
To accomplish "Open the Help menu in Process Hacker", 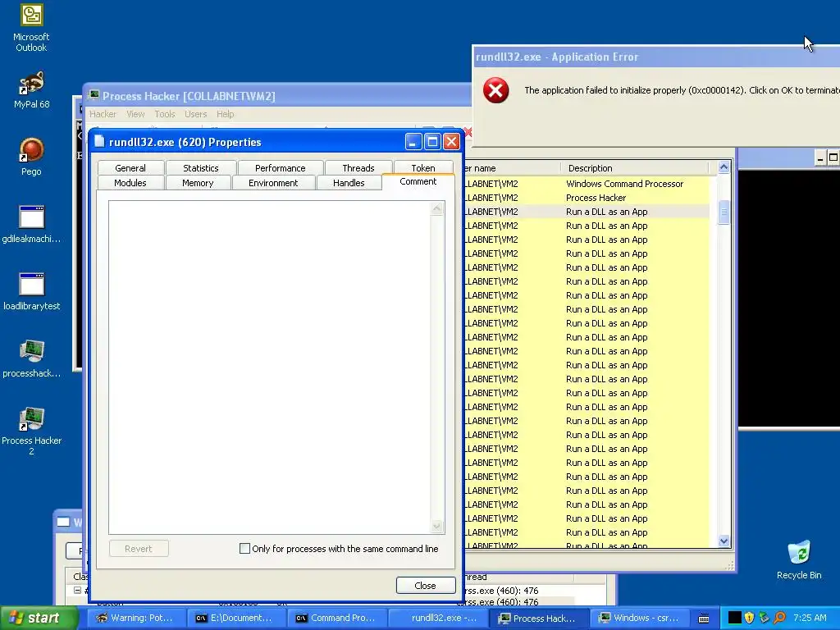I will [x=225, y=114].
